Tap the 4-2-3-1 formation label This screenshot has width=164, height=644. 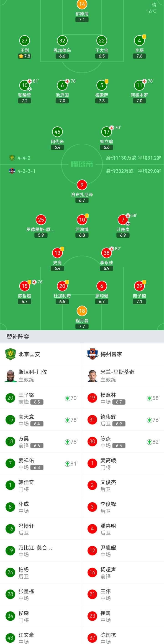(x=26, y=171)
